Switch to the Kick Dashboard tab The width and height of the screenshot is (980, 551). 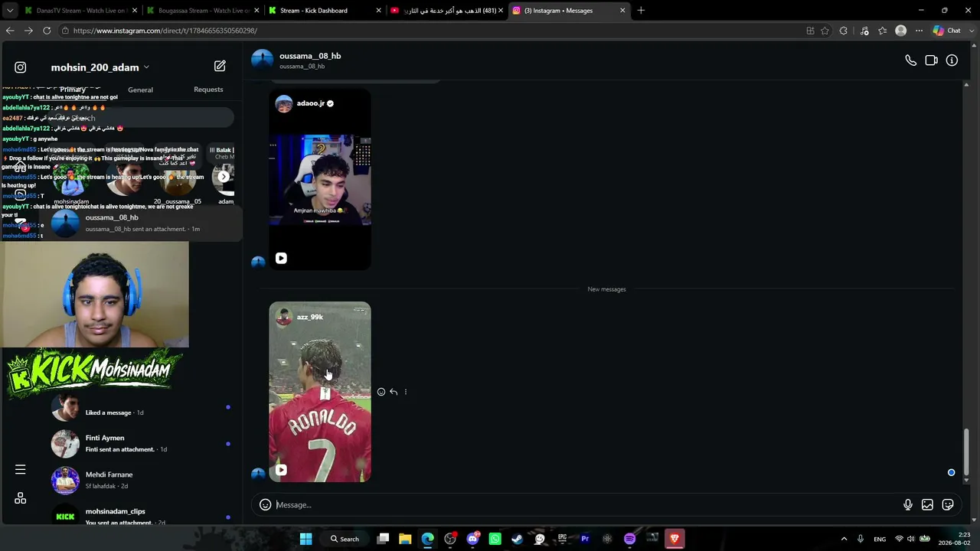click(325, 11)
